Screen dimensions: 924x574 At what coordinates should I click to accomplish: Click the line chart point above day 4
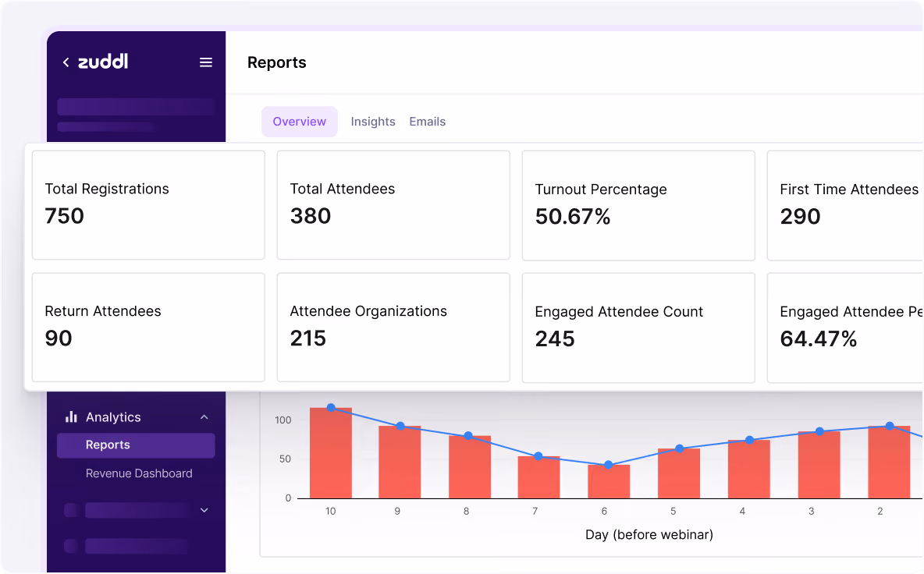pos(749,440)
